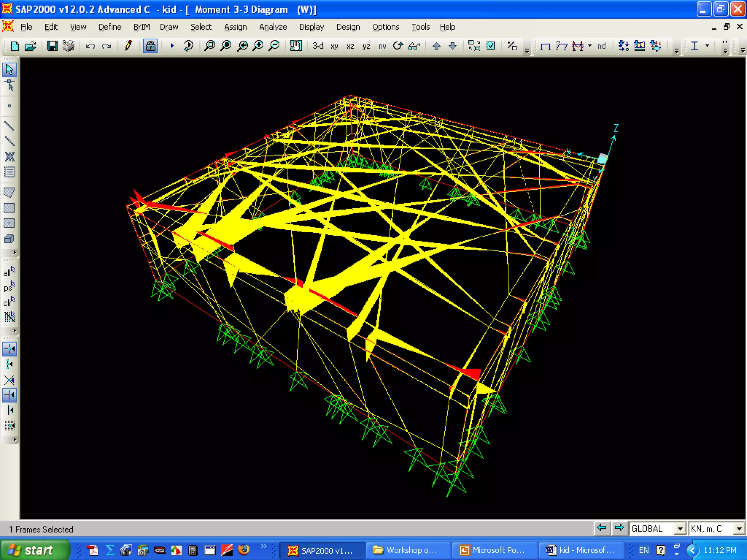This screenshot has height=560, width=747.
Task: Click the Save model floppy icon
Action: (52, 46)
